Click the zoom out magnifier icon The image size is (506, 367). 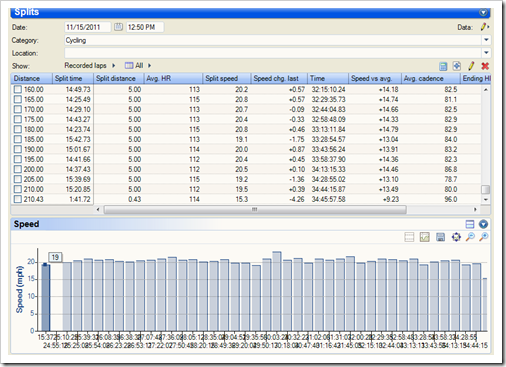[470, 237]
